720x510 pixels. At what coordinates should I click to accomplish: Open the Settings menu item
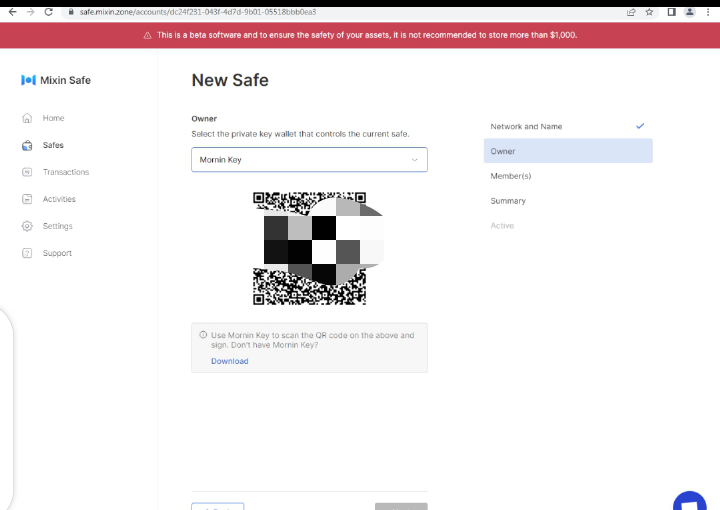(58, 226)
